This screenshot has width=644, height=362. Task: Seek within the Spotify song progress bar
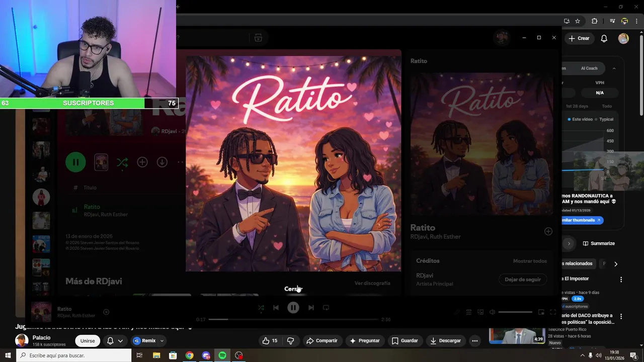point(292,319)
